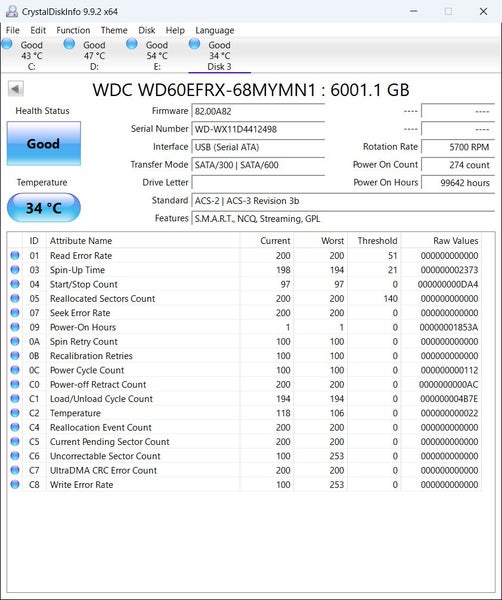This screenshot has width=502, height=600.
Task: Click the CrystalDiskInfo app icon in title bar
Action: [11, 11]
